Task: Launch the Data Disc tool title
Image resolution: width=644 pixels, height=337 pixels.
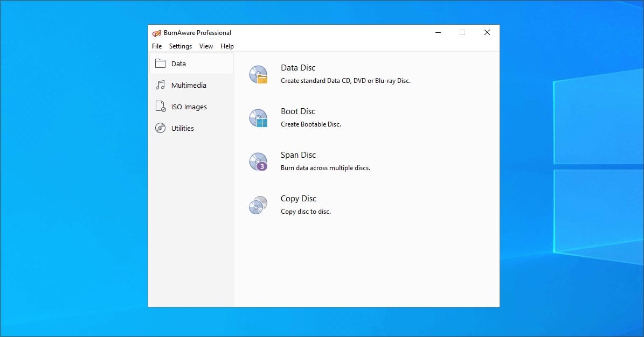Action: (x=298, y=68)
